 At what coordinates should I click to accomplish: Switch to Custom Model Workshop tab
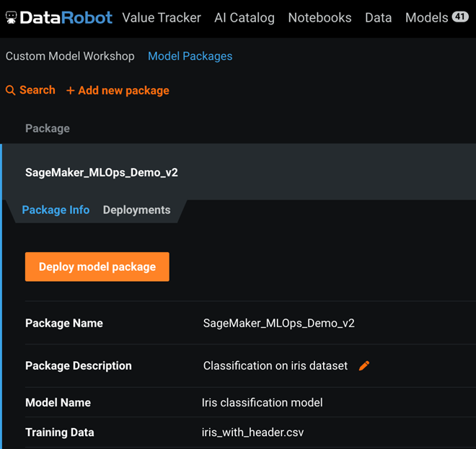(x=70, y=56)
